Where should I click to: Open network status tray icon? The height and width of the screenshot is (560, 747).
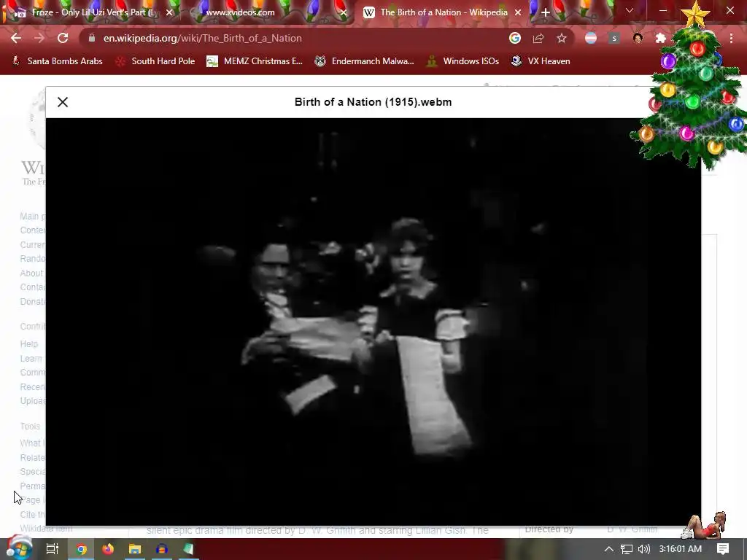coord(627,549)
